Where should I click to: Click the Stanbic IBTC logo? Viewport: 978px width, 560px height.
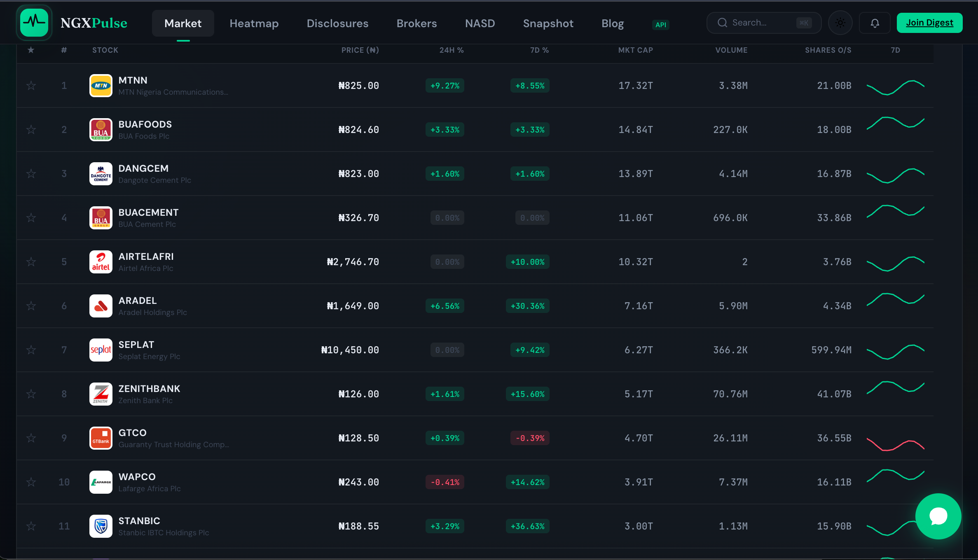click(x=101, y=526)
